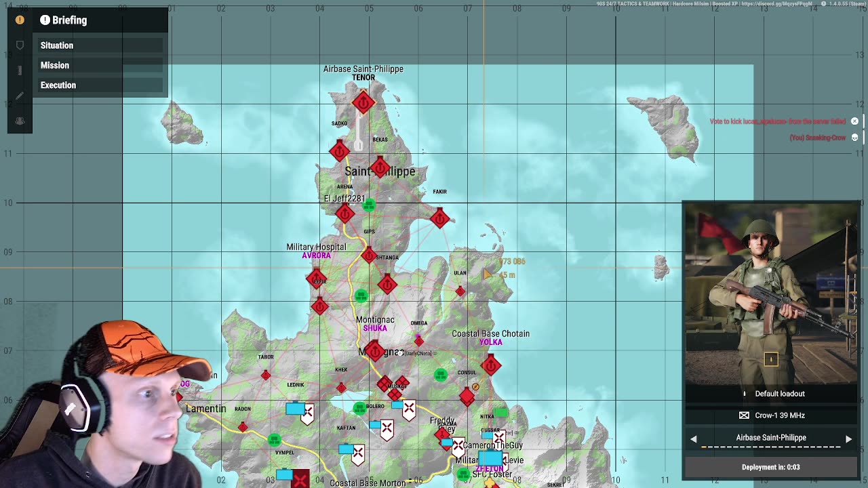868x488 pixels.
Task: Click the SADKO red base marker
Action: (339, 151)
